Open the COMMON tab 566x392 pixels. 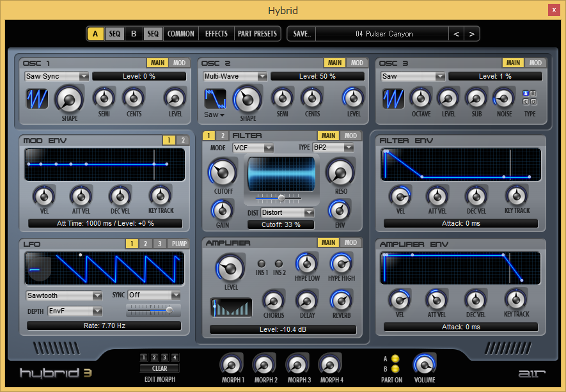181,33
